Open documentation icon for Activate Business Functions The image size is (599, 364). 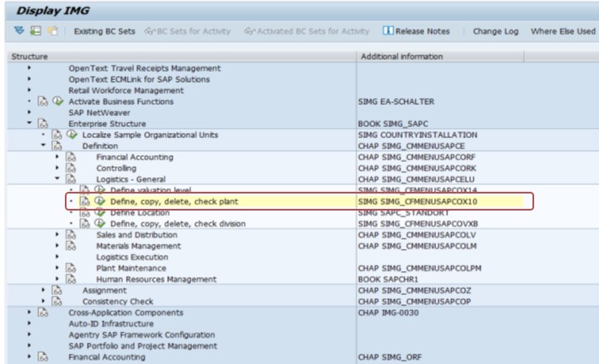43,101
